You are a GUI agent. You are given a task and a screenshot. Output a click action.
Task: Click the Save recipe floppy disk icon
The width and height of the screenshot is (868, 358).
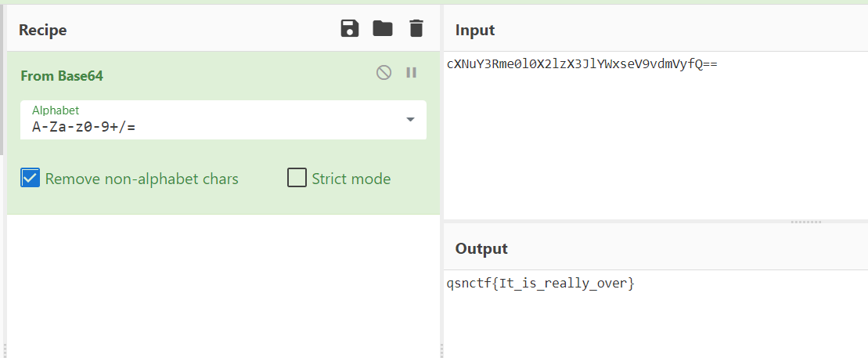click(350, 29)
